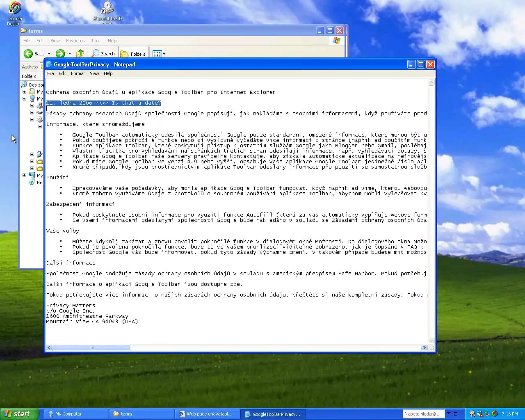
Task: Select the floppy drive icon in Folders tree
Action: pos(40,105)
